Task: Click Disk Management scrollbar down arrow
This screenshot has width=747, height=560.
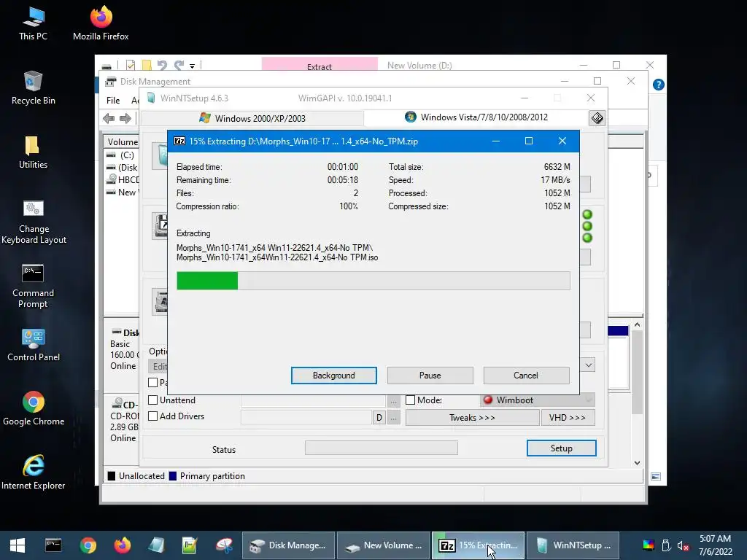Action: coord(637,462)
